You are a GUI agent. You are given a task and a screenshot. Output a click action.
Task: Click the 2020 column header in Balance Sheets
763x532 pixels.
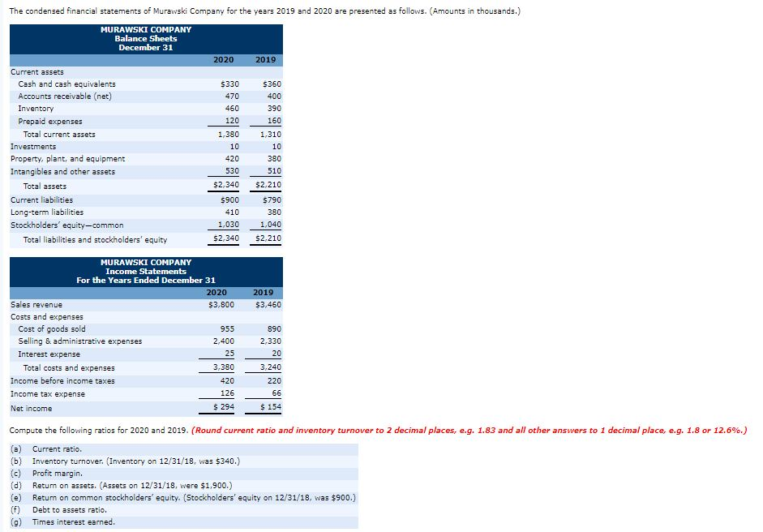click(x=222, y=59)
